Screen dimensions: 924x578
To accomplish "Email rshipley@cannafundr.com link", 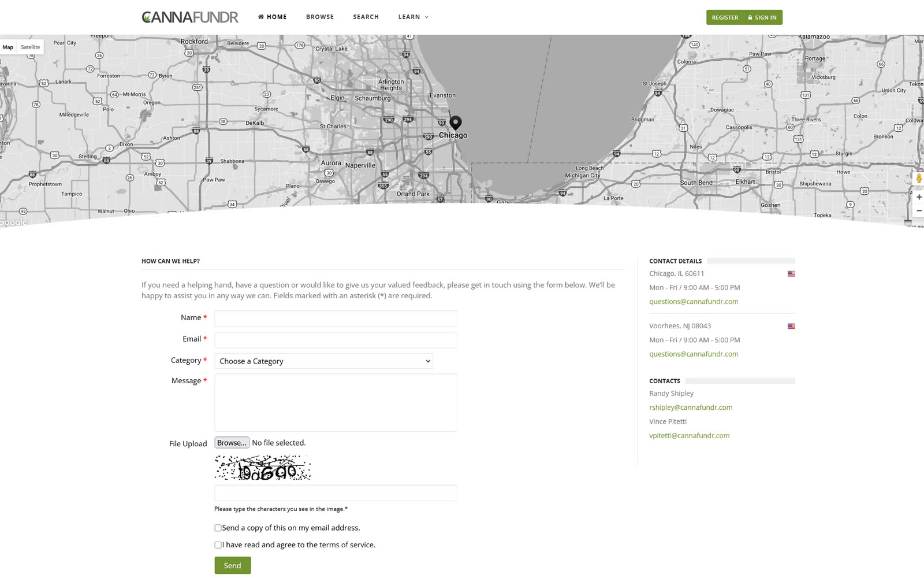I will click(691, 407).
